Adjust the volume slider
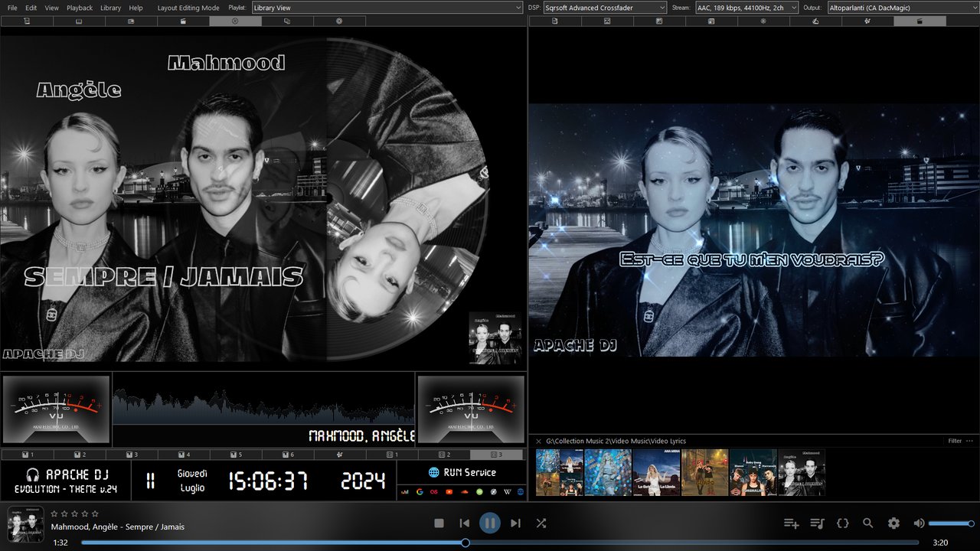This screenshot has height=551, width=980. point(951,523)
